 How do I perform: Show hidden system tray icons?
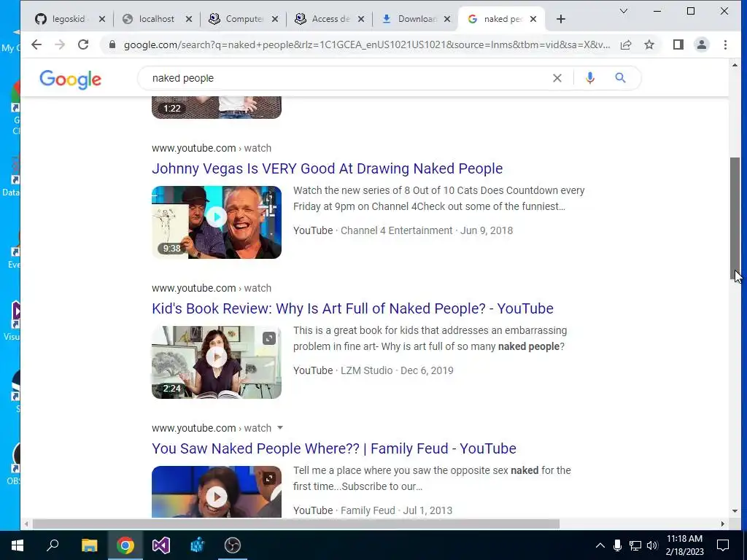600,545
